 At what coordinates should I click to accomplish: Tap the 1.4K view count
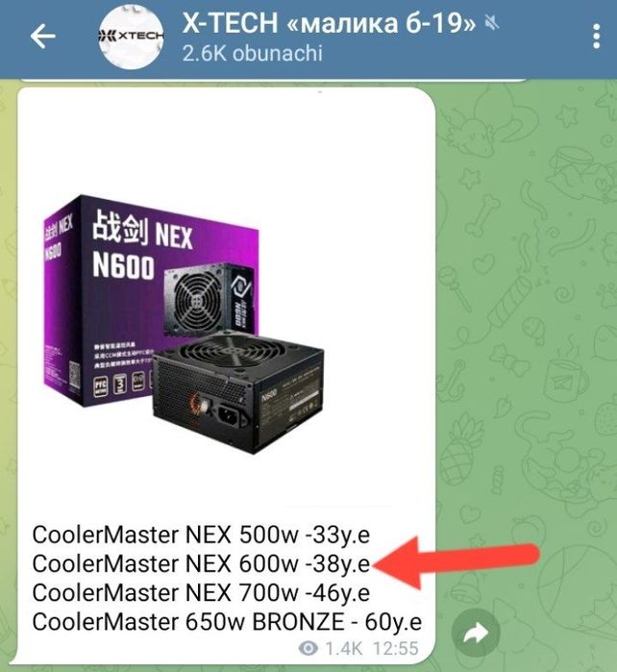(344, 648)
